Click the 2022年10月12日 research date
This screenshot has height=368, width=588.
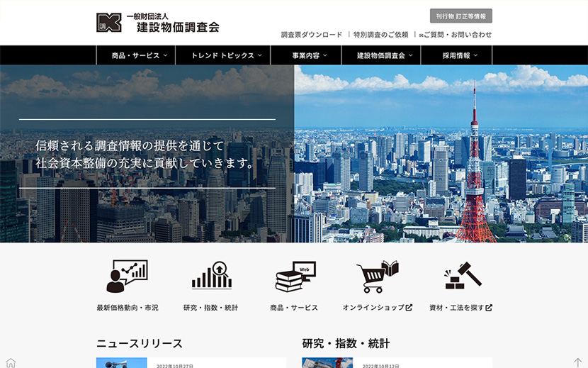(380, 366)
